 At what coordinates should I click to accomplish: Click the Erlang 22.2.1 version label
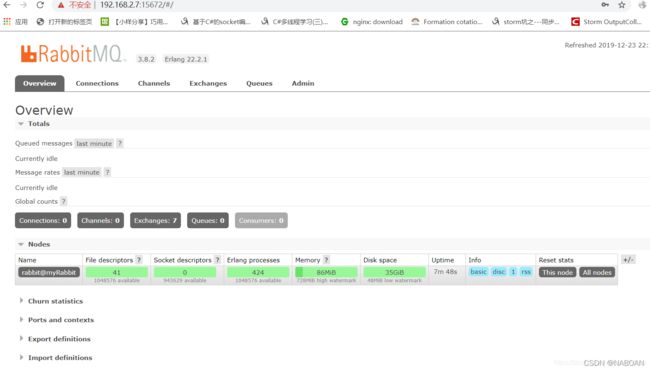click(x=186, y=59)
